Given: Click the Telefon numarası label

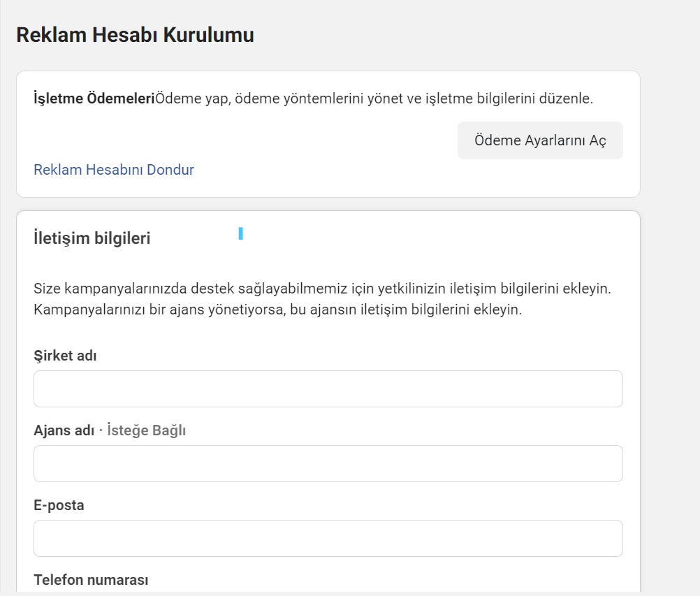Looking at the screenshot, I should click(x=91, y=579).
